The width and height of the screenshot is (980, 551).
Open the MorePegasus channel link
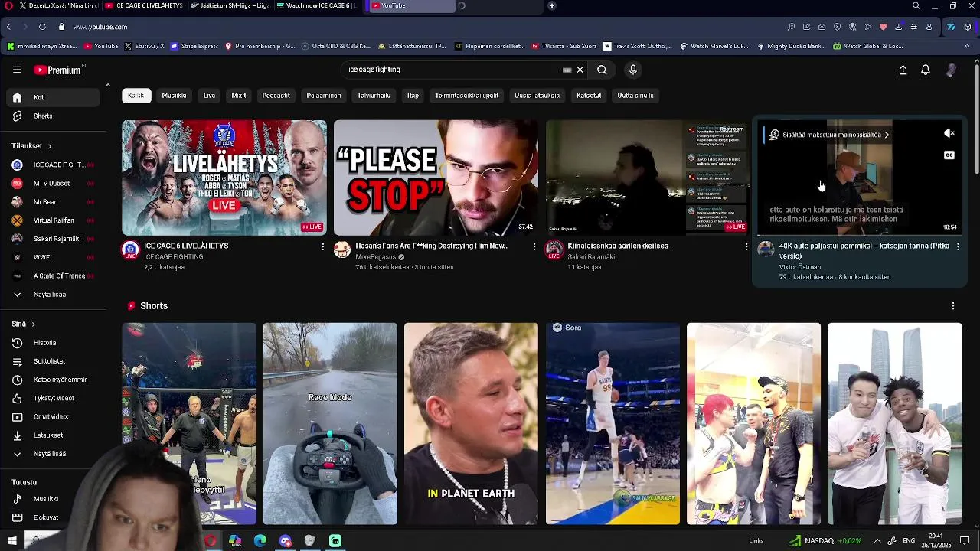375,257
